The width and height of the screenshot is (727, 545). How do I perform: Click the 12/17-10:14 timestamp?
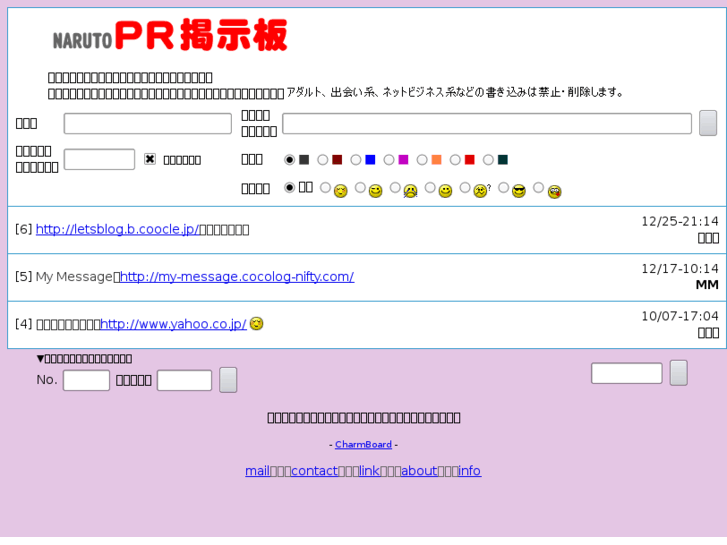(680, 269)
